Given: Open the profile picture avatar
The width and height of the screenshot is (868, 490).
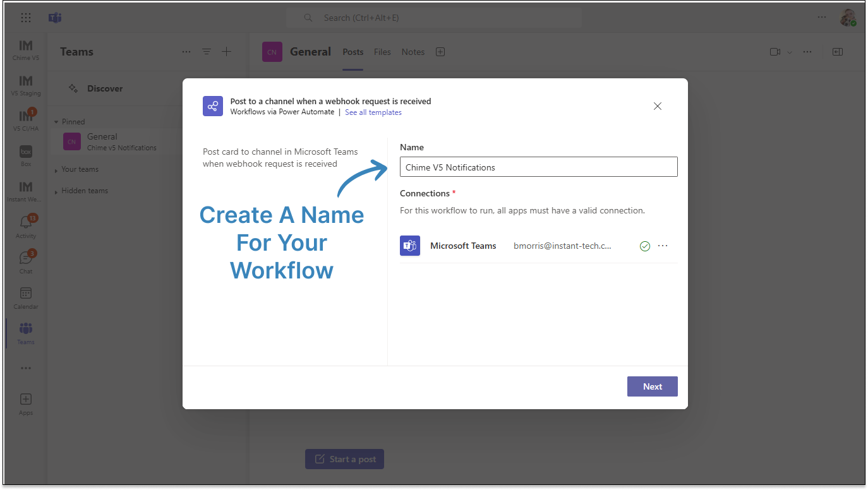Looking at the screenshot, I should (848, 18).
